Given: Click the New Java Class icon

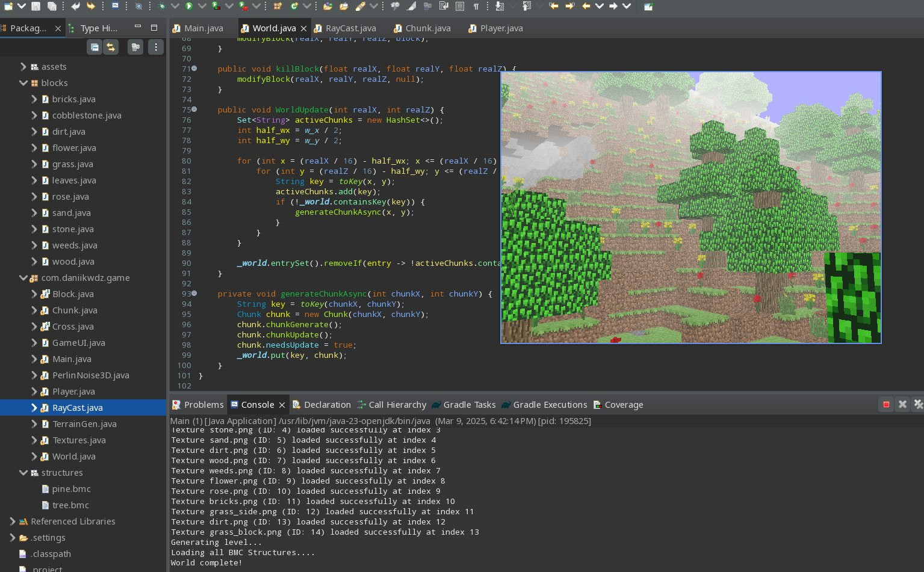Looking at the screenshot, I should (x=294, y=6).
